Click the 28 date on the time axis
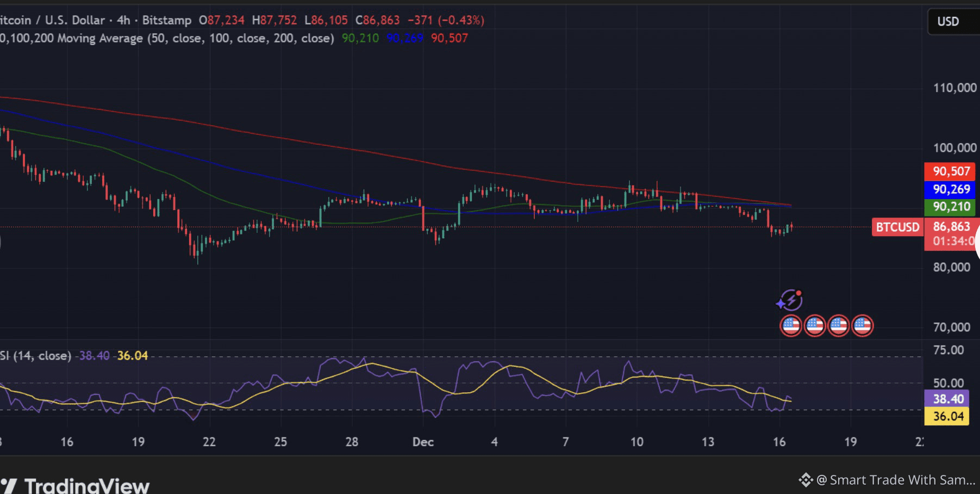 pyautogui.click(x=352, y=442)
